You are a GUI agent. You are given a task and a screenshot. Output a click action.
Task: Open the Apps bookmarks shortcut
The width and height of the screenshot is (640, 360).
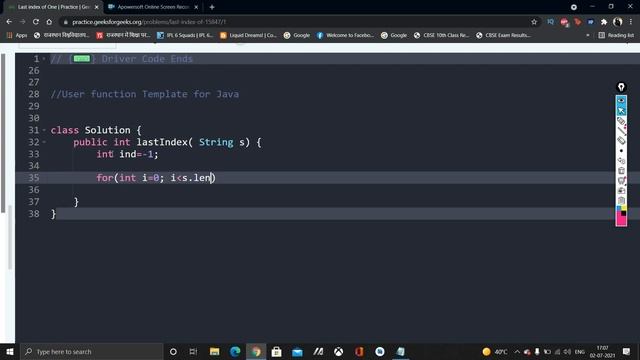click(17, 35)
